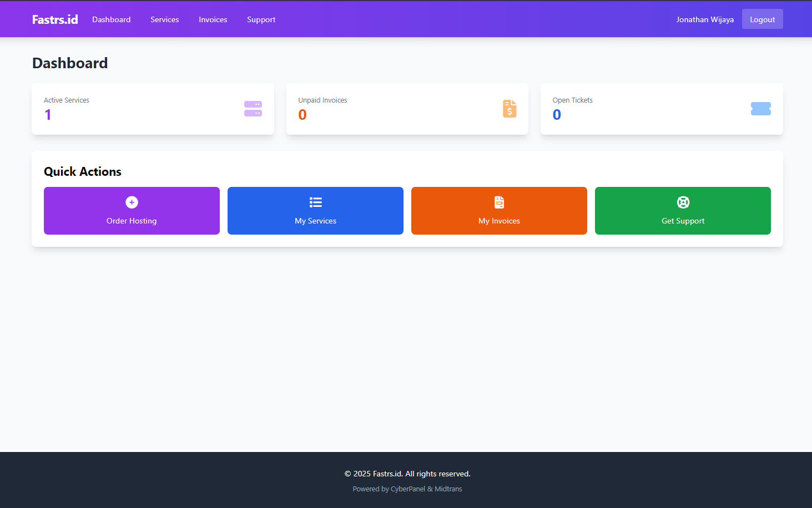Go to Services in the top navigation

tap(165, 19)
